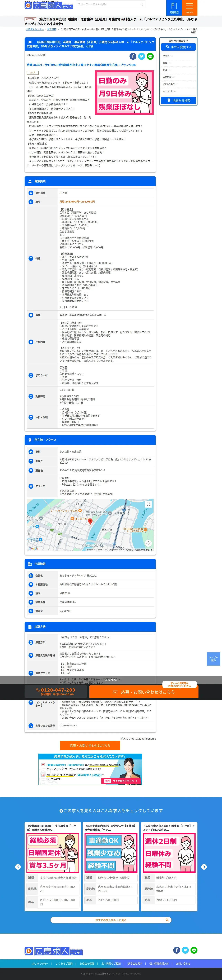
Task: Share on Facebook under the job title
Action: coord(133,56)
